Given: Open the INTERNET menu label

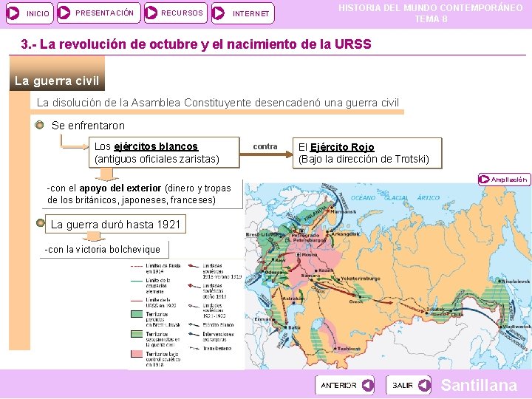Looking at the screenshot, I should (x=250, y=13).
